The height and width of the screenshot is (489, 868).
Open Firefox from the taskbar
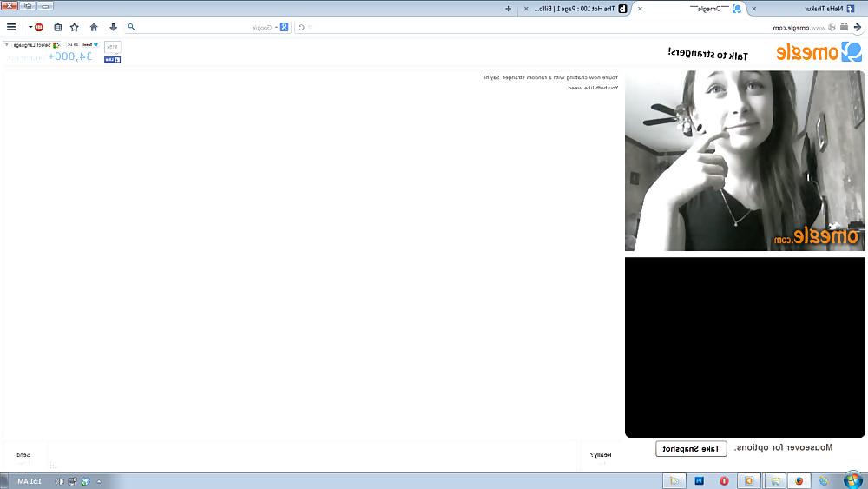pyautogui.click(x=799, y=480)
